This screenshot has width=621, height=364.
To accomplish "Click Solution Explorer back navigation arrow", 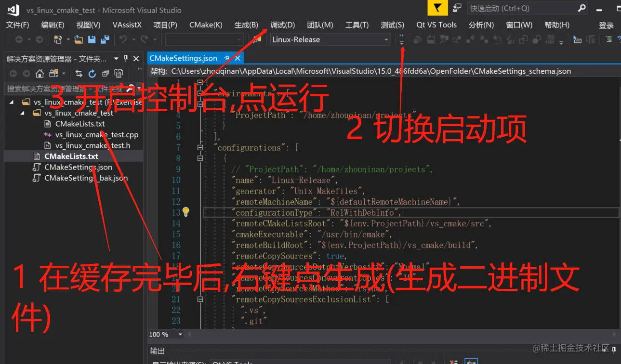I will (x=13, y=74).
